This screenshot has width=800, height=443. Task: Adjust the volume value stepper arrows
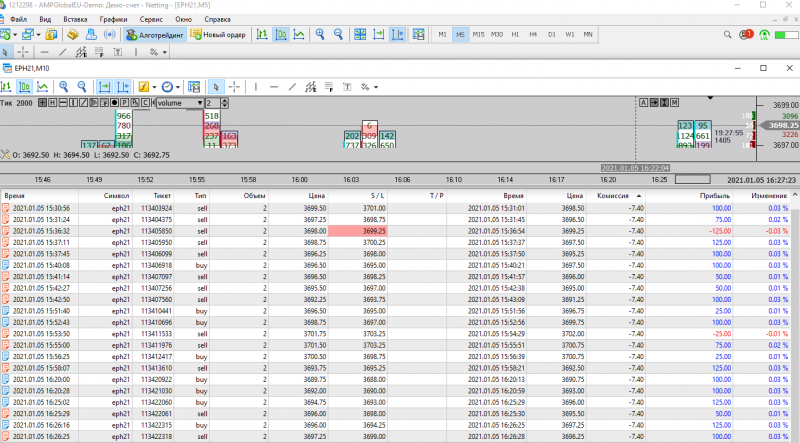[224, 103]
